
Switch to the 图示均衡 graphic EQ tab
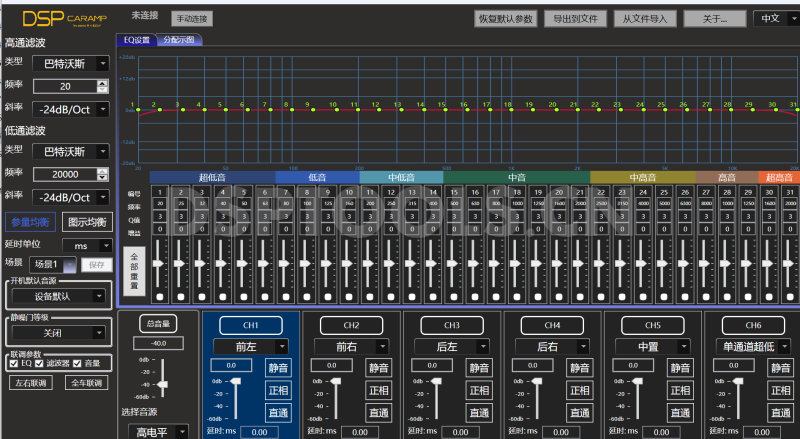[87, 221]
